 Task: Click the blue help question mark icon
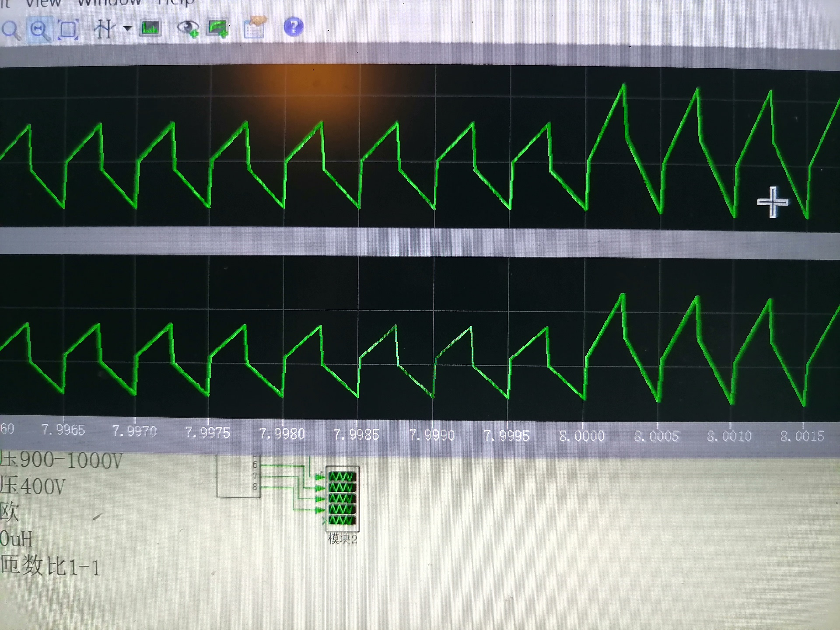(293, 27)
